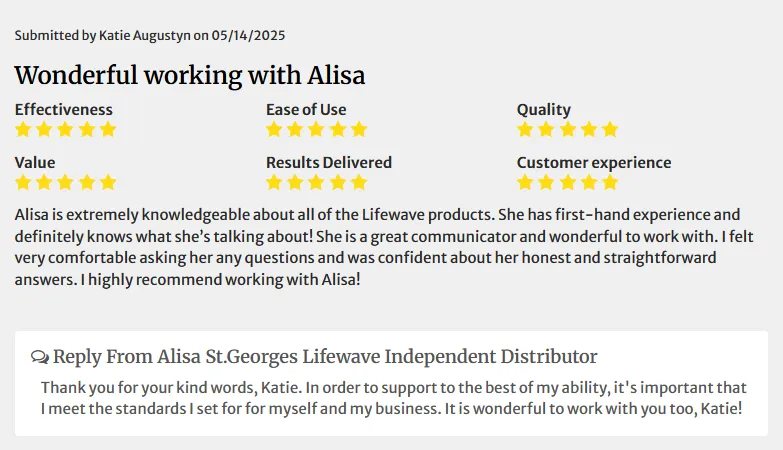Screen dimensions: 783x450
Task: Click the fifth star under Quality
Action: coord(610,130)
